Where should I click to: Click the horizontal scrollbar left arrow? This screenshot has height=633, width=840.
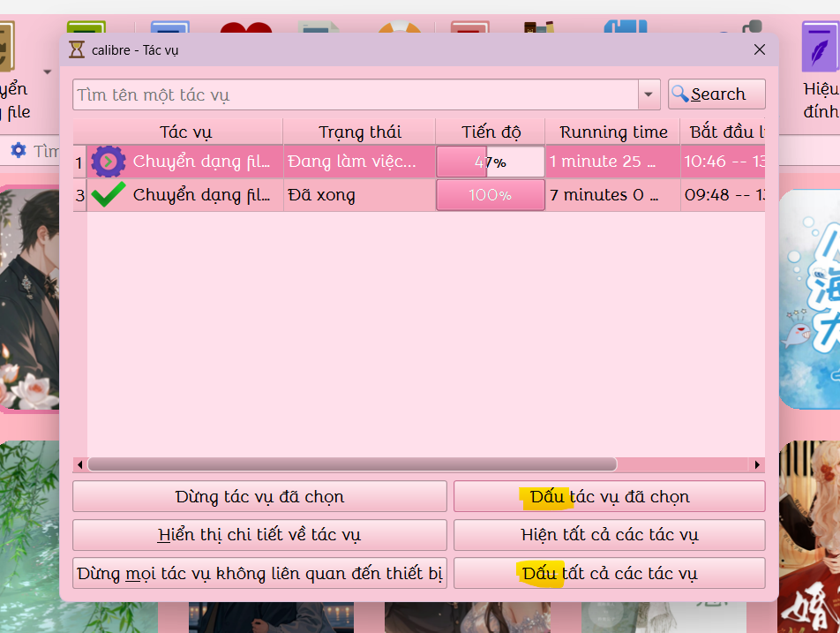79,464
